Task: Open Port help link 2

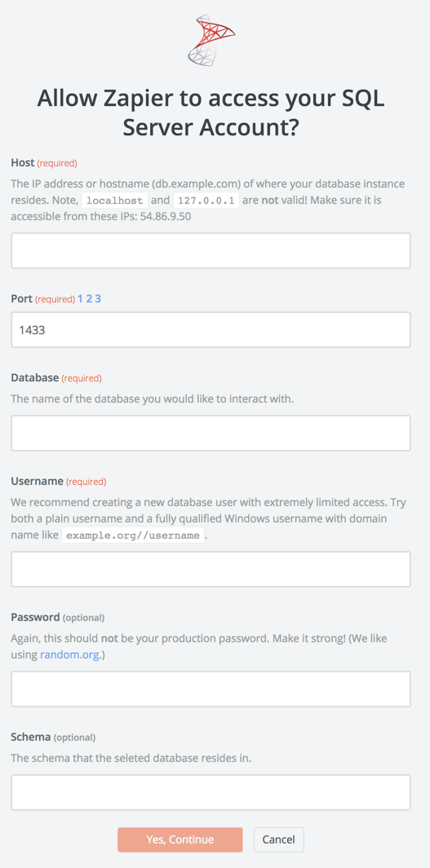Action: [89, 299]
